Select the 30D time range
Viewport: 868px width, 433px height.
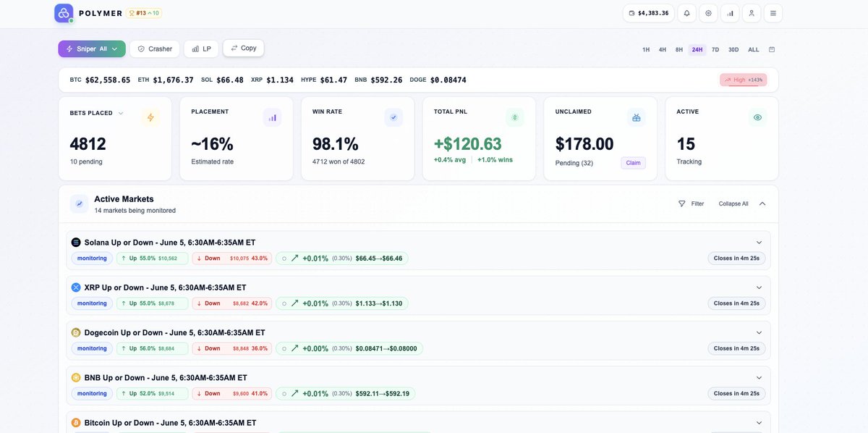coord(733,49)
